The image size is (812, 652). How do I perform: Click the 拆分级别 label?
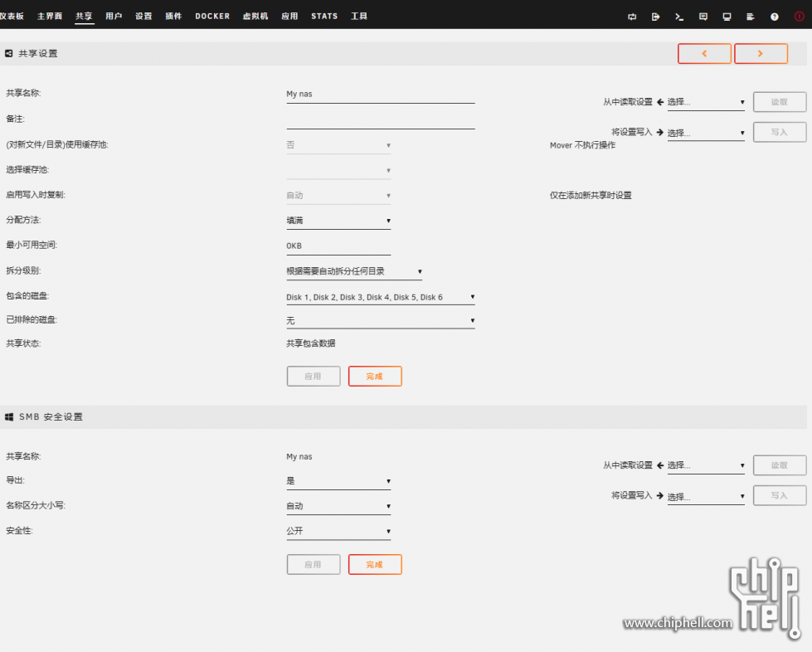coord(23,271)
